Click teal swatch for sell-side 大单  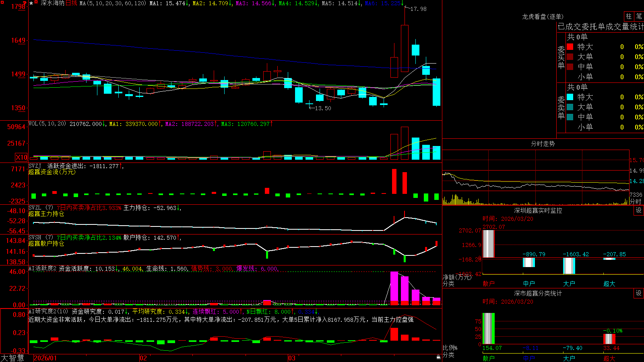tap(570, 107)
